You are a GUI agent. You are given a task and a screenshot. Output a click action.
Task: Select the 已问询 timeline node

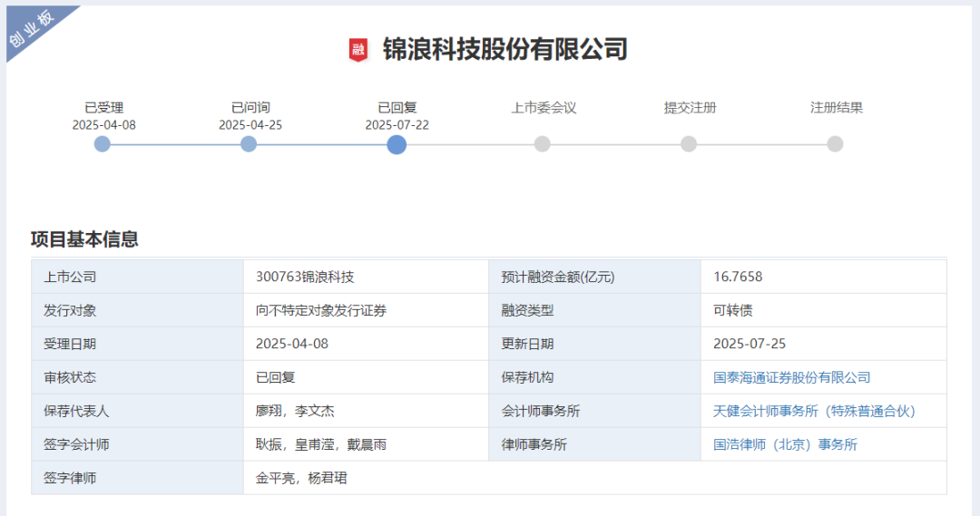click(249, 144)
